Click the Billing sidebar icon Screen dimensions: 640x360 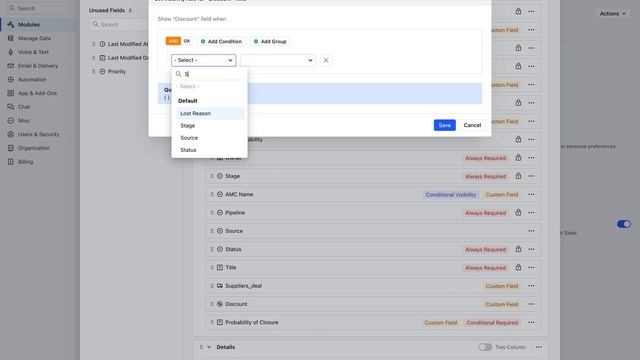11,162
